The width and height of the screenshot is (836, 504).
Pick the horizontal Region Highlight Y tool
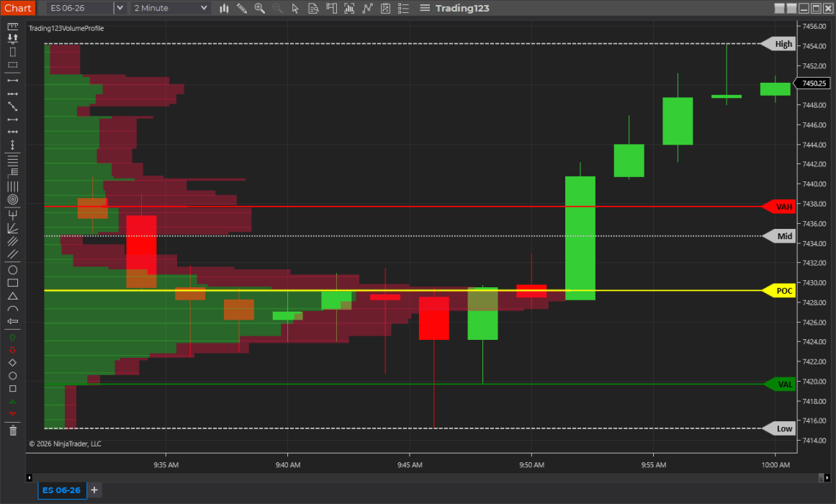click(x=13, y=65)
